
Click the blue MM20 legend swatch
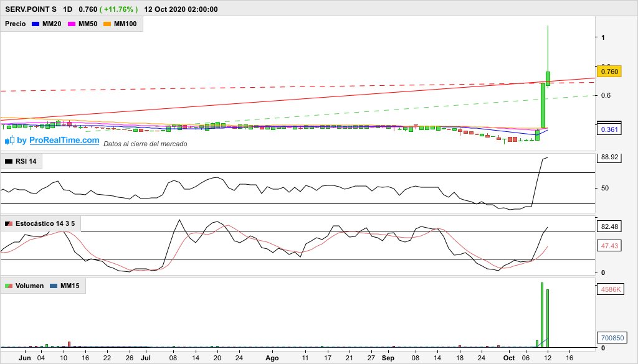pyautogui.click(x=36, y=24)
